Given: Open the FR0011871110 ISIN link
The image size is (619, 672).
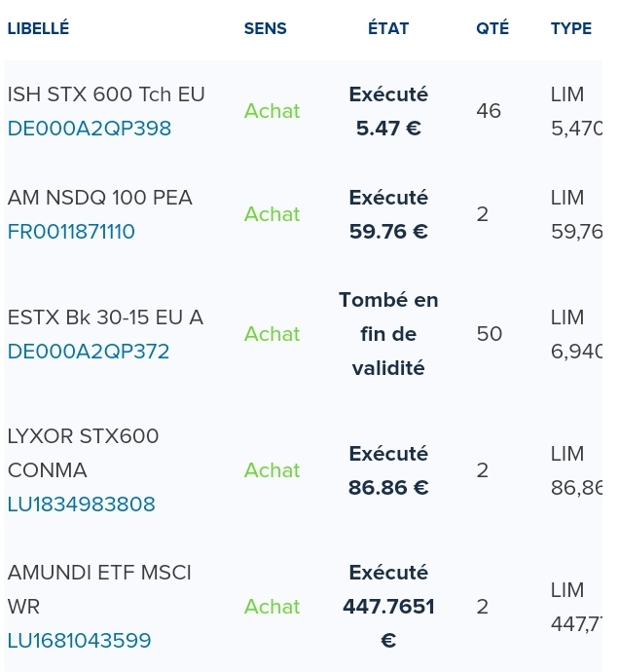Looking at the screenshot, I should tap(71, 232).
